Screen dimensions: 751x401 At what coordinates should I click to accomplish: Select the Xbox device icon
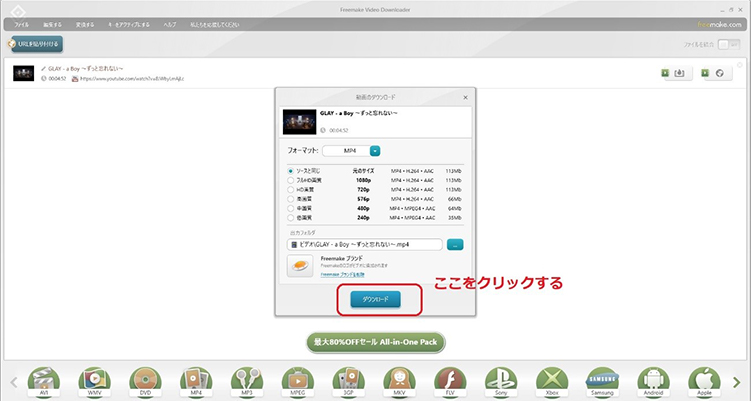tap(552, 383)
